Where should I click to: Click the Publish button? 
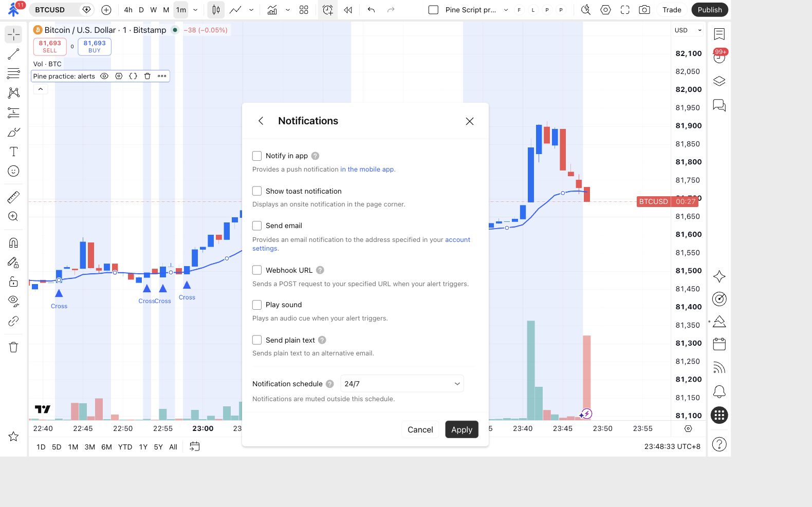pos(710,10)
